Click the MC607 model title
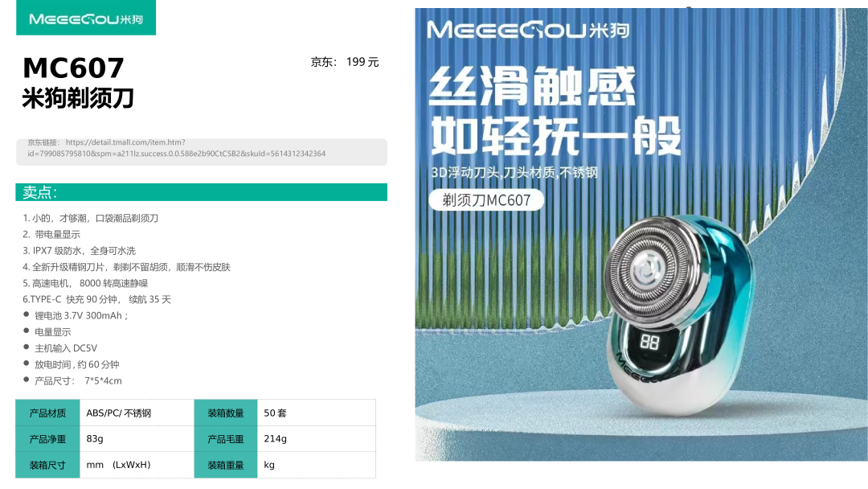Viewport: 868px width, 489px height. (x=73, y=68)
